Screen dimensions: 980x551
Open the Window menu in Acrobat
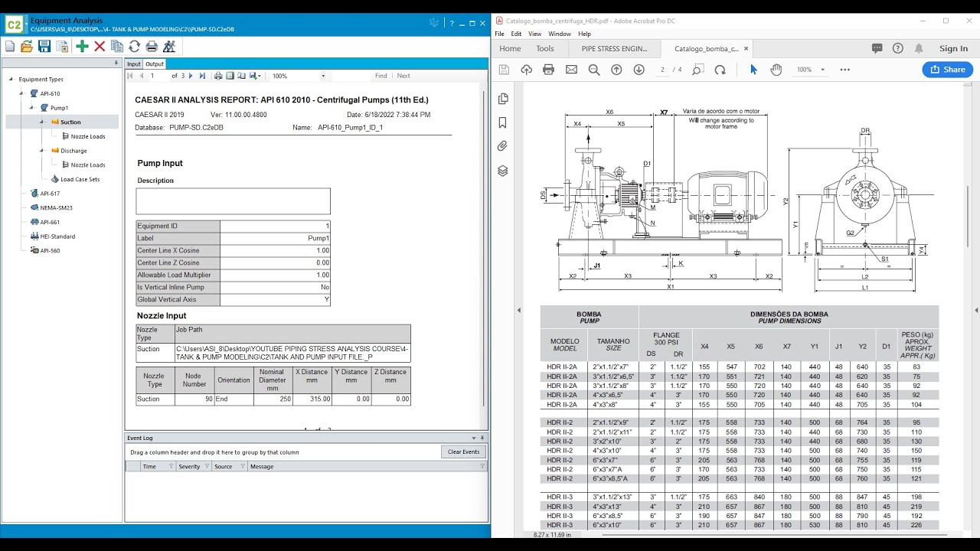[x=559, y=34]
